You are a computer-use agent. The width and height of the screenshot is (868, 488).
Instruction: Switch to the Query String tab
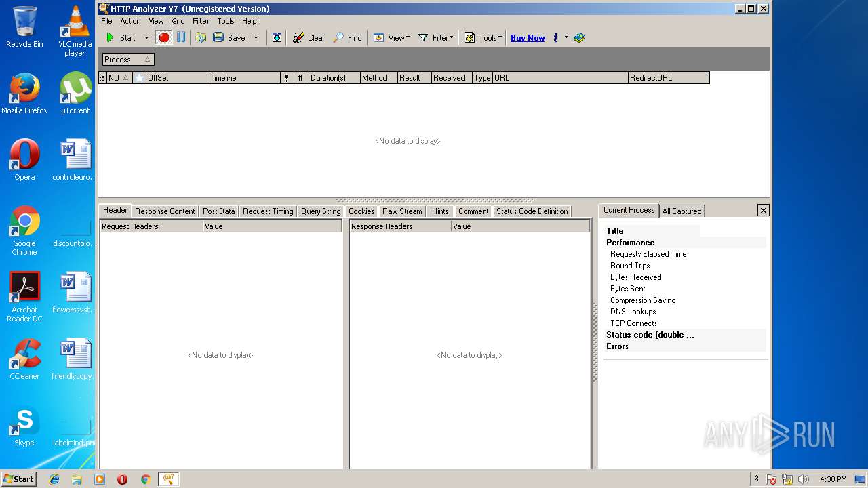pos(321,211)
